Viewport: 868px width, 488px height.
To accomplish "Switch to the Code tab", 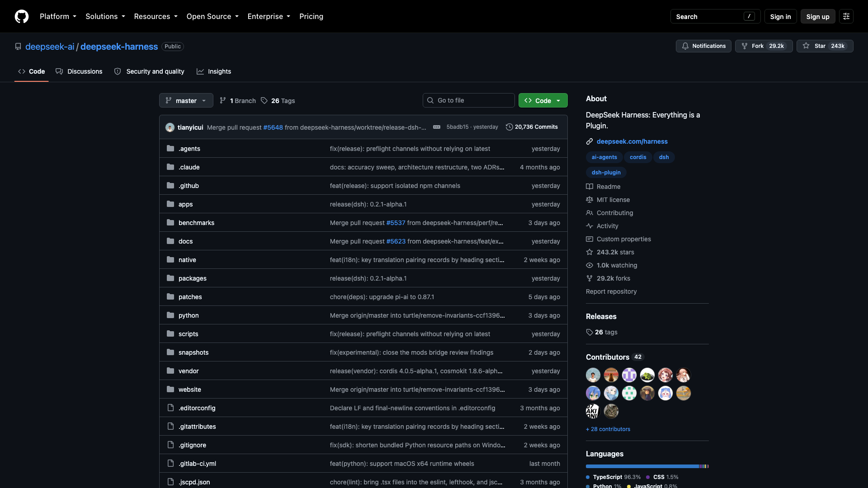I will click(32, 71).
